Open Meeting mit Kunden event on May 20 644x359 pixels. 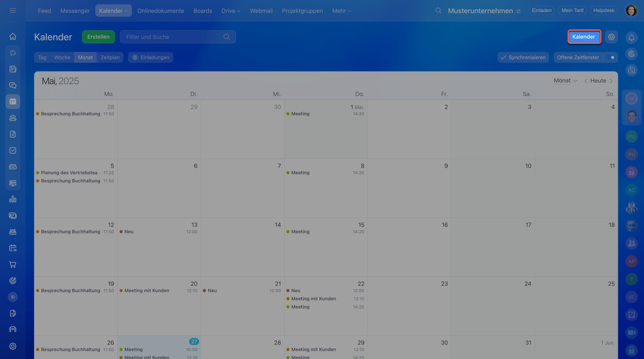158,291
